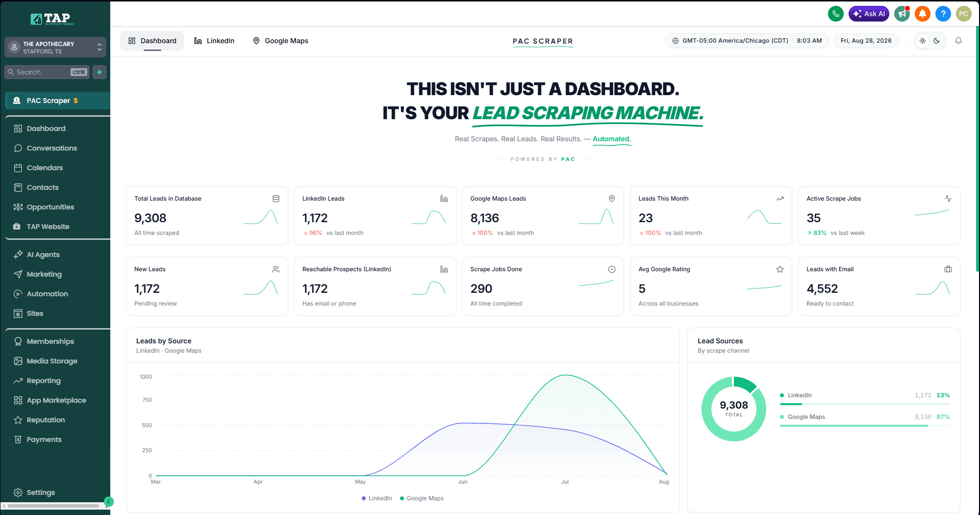Click the database icon on Total Leads card

[x=276, y=199]
